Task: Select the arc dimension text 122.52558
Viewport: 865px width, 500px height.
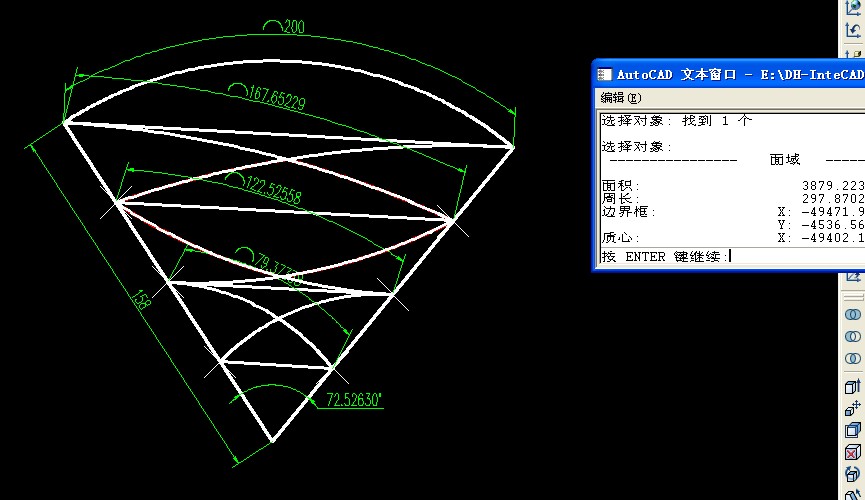Action: 265,187
